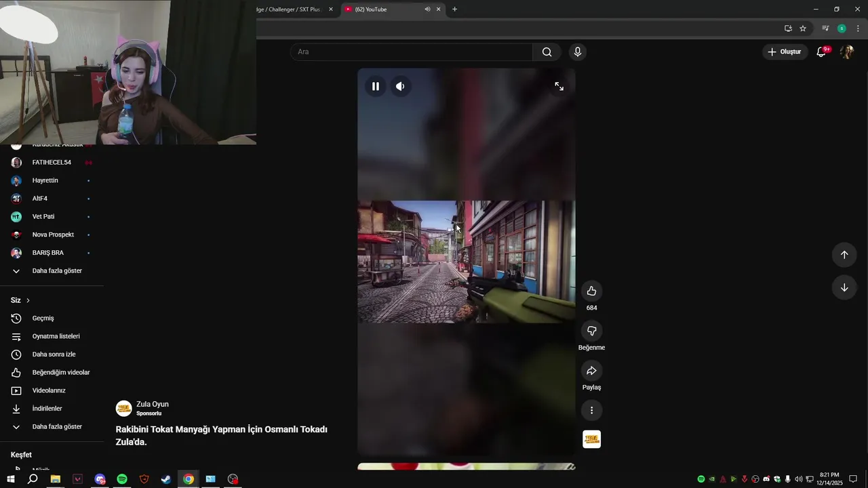Image resolution: width=868 pixels, height=488 pixels.
Task: Click the Discord icon in system tray
Action: click(x=766, y=479)
